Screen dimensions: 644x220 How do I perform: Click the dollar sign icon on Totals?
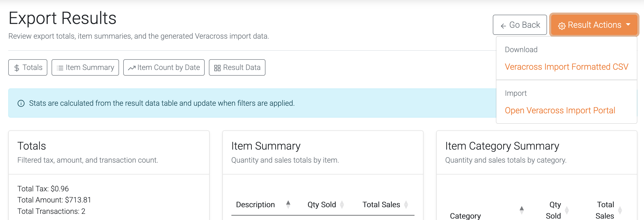tap(17, 68)
